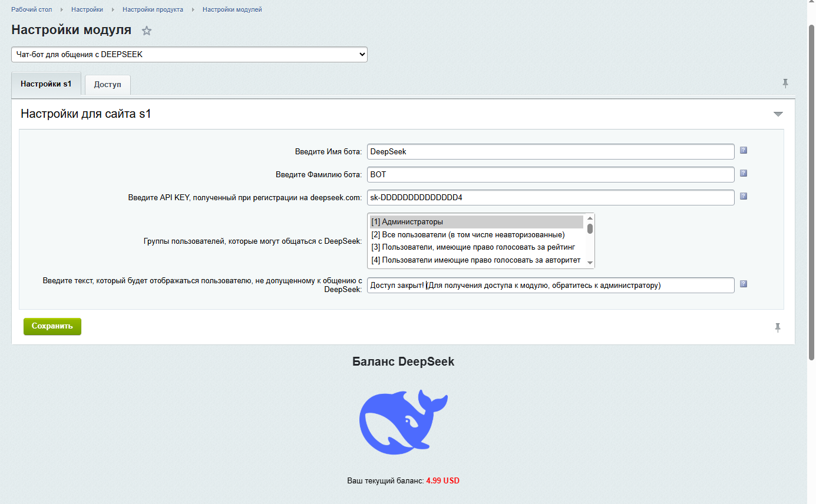Go to Настройки продукта in breadcrumbs
The width and height of the screenshot is (816, 504).
pos(153,9)
